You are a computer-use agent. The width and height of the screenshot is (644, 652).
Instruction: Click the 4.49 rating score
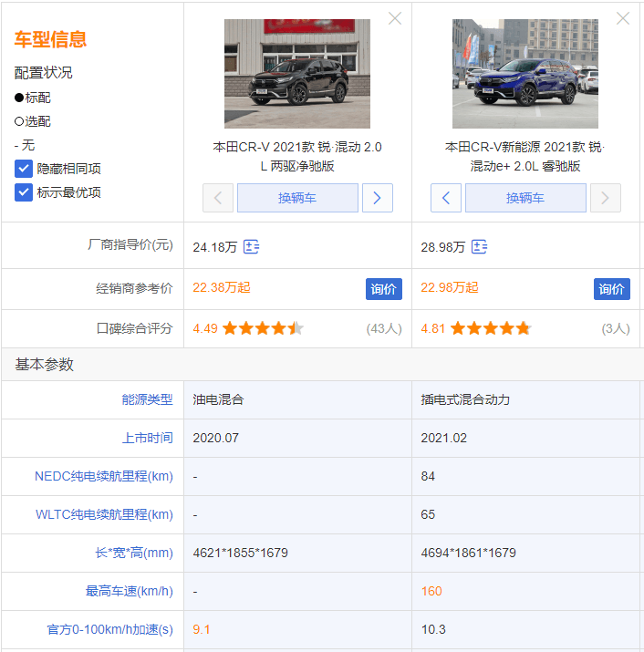tap(205, 328)
